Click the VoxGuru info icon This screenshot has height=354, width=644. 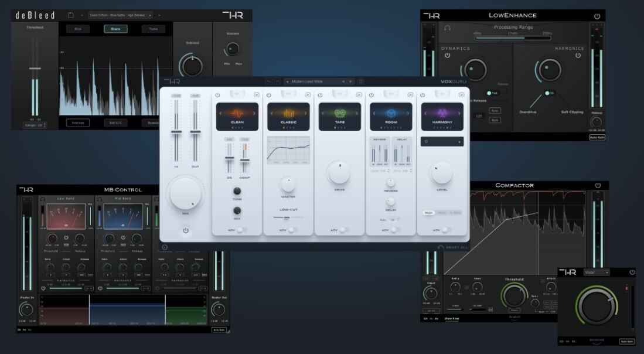coord(165,247)
